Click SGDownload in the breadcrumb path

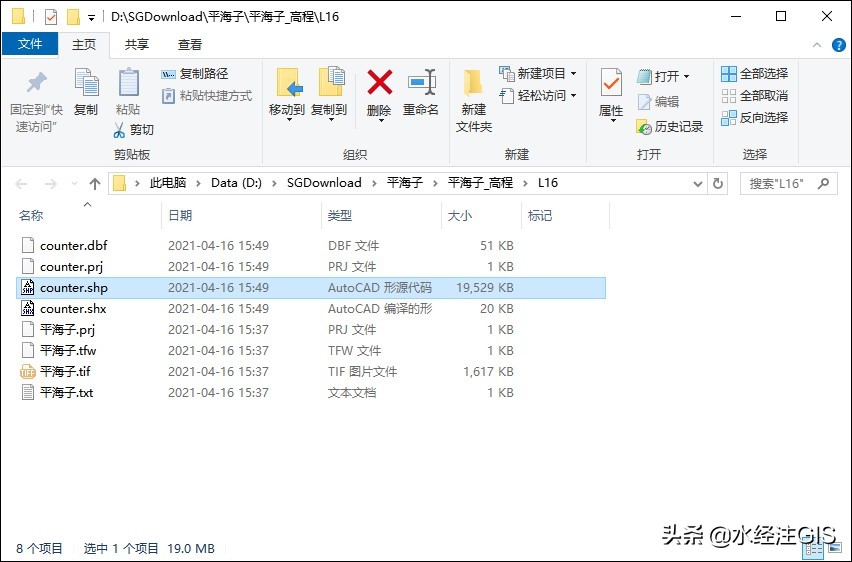(324, 183)
